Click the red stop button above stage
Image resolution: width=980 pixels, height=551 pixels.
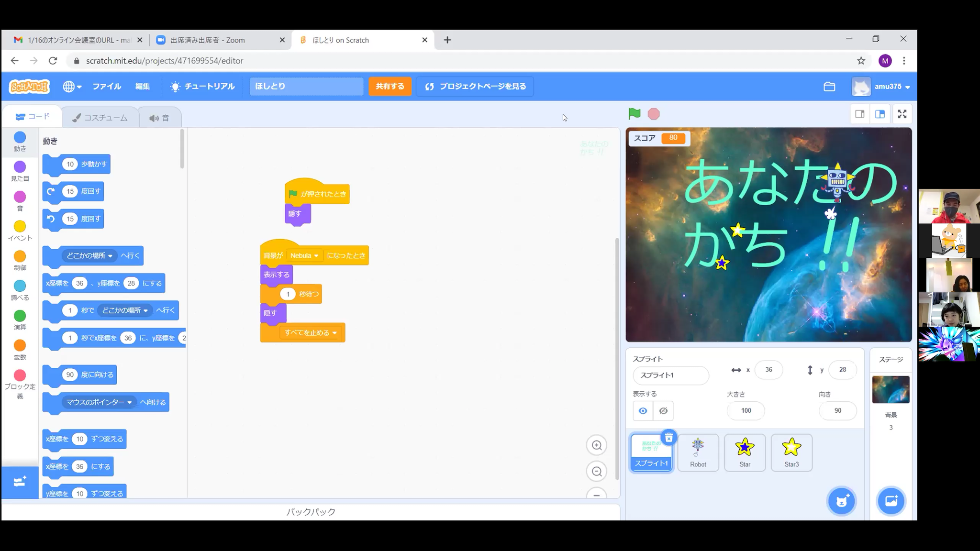[x=654, y=114]
